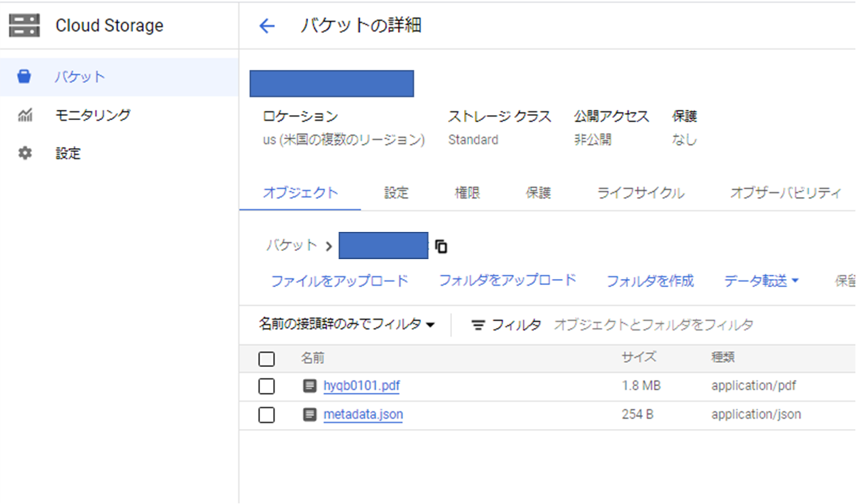This screenshot has height=504, width=856.
Task: Switch to the オブジェクト tab
Action: tap(300, 193)
